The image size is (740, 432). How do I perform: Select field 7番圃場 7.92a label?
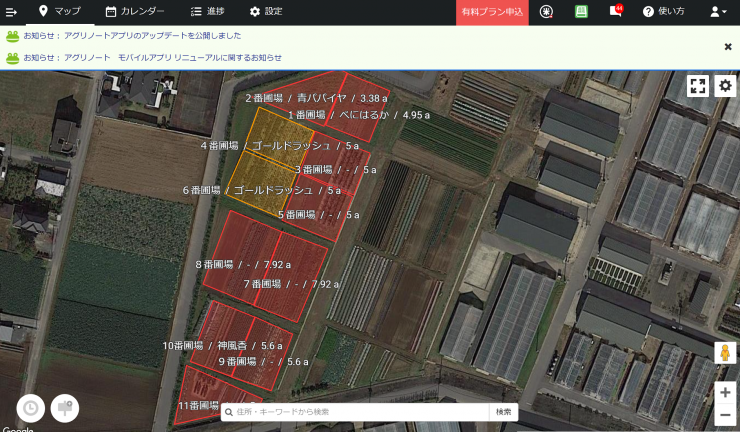(291, 284)
